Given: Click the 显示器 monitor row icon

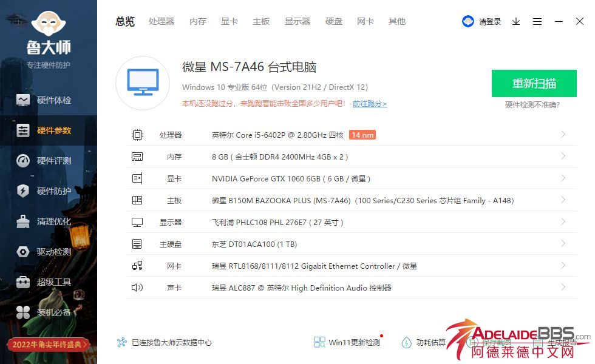Looking at the screenshot, I should click(x=137, y=222).
